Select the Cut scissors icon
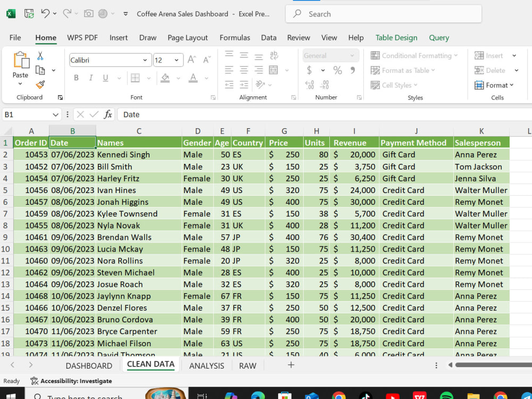This screenshot has width=532, height=399. coord(40,56)
